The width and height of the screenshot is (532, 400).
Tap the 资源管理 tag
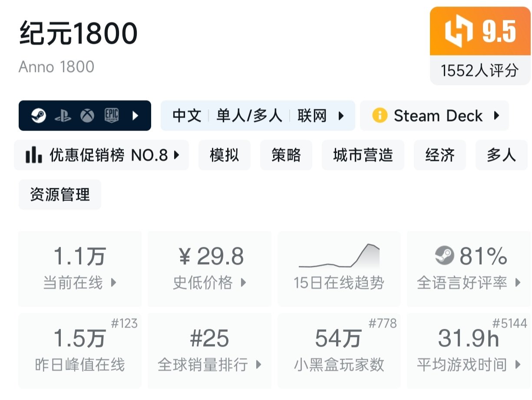[60, 194]
